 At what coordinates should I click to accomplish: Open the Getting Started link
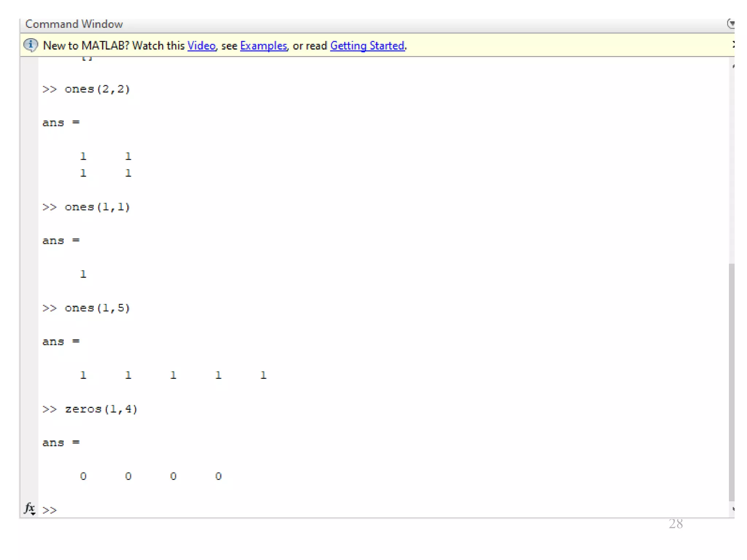click(x=367, y=46)
